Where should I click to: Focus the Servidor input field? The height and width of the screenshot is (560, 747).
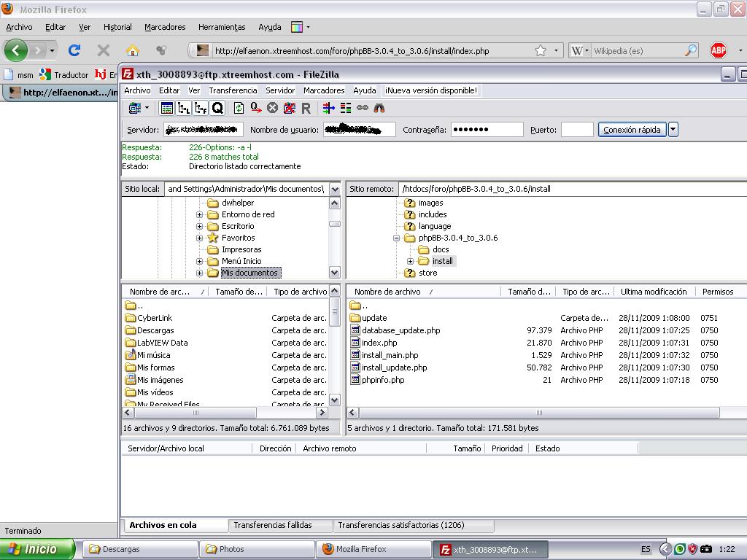pyautogui.click(x=204, y=130)
